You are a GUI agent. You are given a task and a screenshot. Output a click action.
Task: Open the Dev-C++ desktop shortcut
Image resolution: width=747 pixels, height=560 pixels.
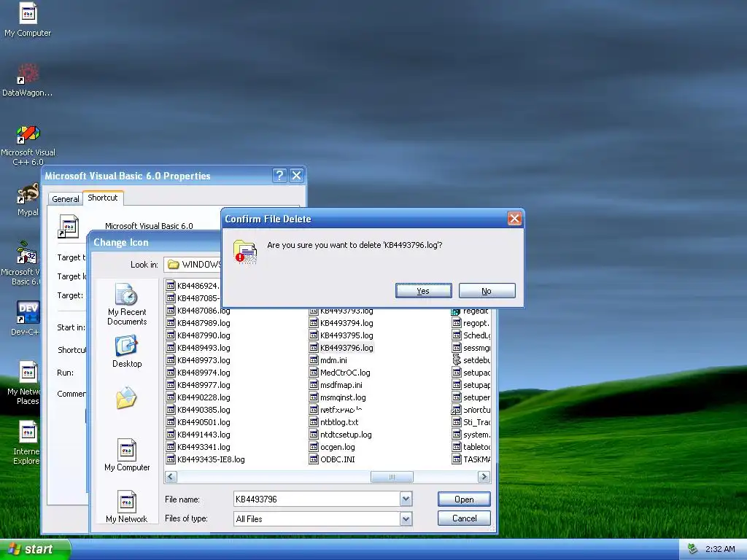[27, 318]
